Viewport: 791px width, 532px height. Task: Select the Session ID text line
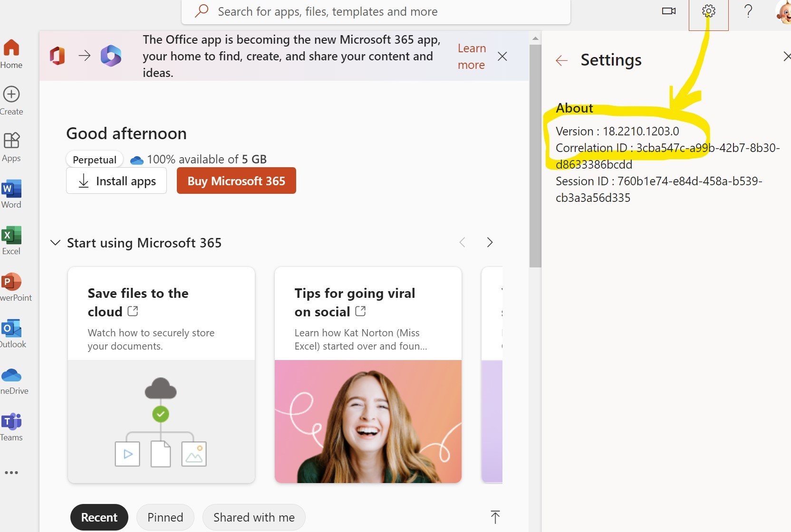click(x=659, y=189)
